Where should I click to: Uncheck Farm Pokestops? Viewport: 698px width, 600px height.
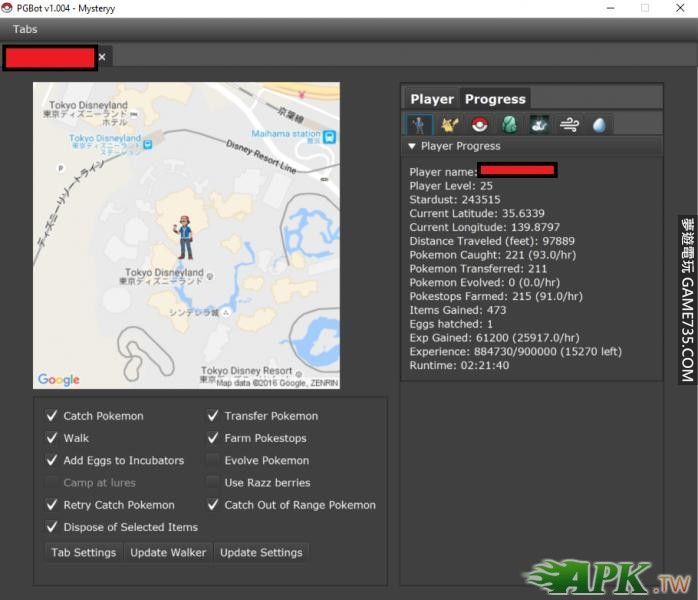click(213, 438)
